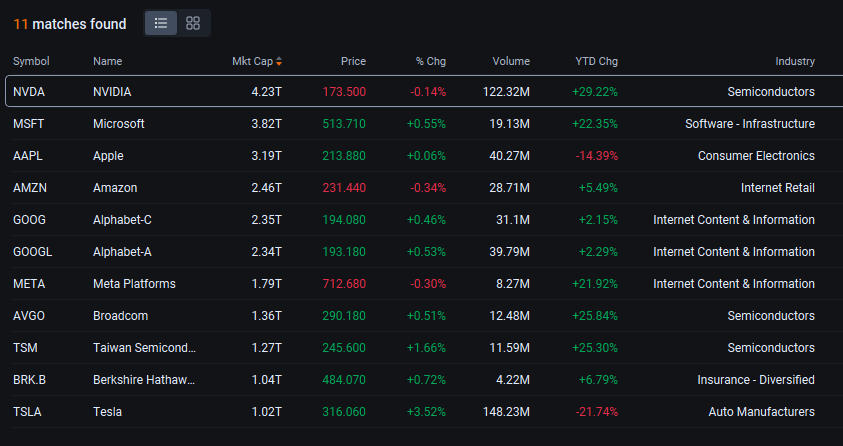Click Software - Infrastructure industry
Image resolution: width=843 pixels, height=446 pixels.
(750, 124)
